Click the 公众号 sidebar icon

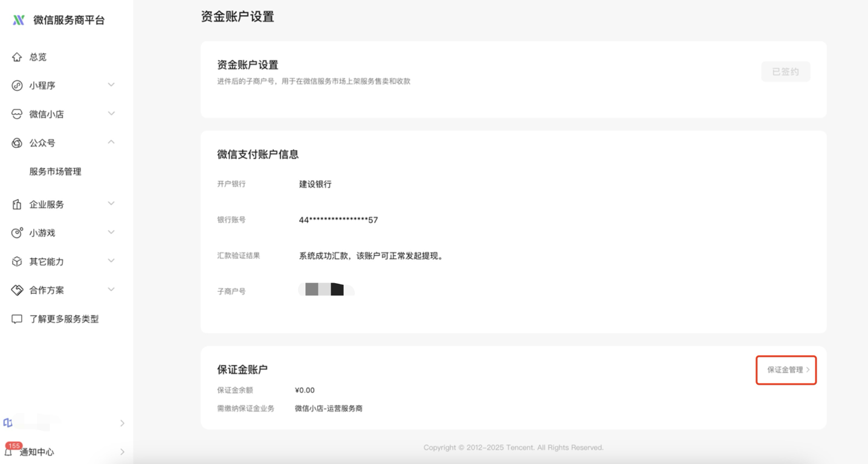[x=17, y=143]
